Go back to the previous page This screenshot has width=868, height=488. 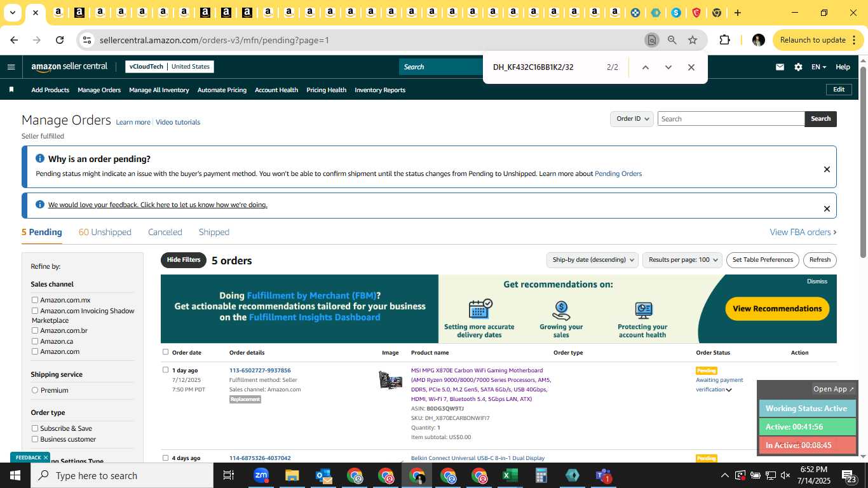tap(14, 40)
